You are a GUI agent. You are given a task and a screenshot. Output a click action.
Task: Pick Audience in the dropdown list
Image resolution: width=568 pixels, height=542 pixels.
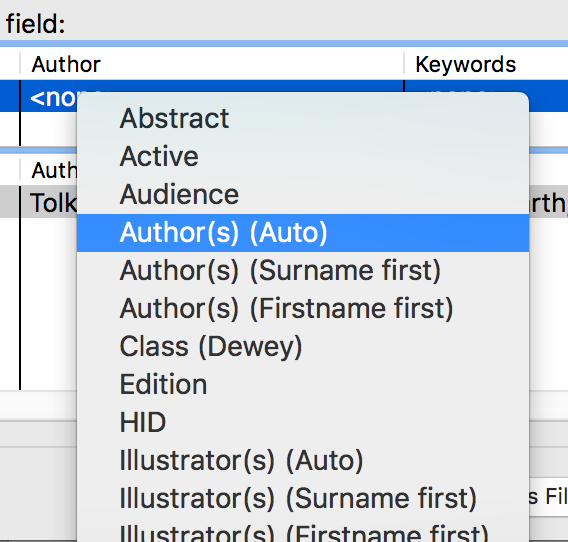click(303, 195)
